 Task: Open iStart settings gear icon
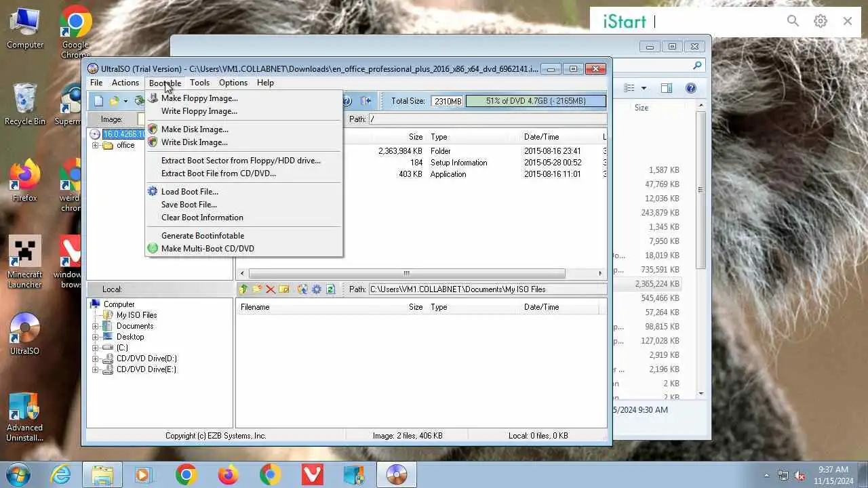(821, 21)
